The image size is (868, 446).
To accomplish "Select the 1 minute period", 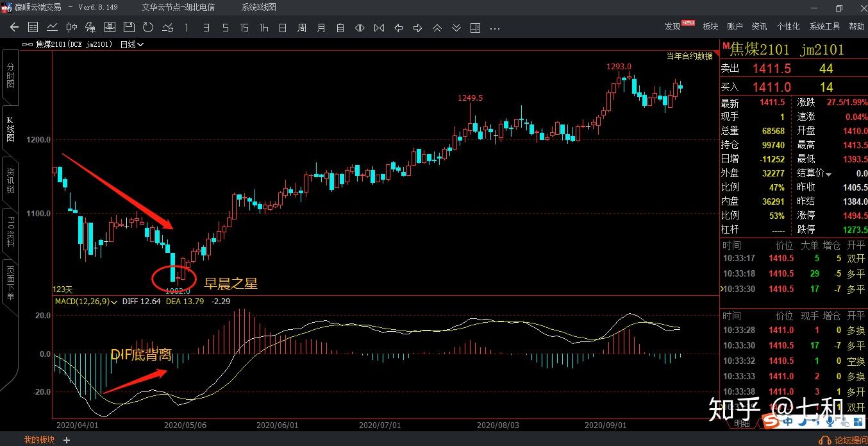I will point(187,28).
